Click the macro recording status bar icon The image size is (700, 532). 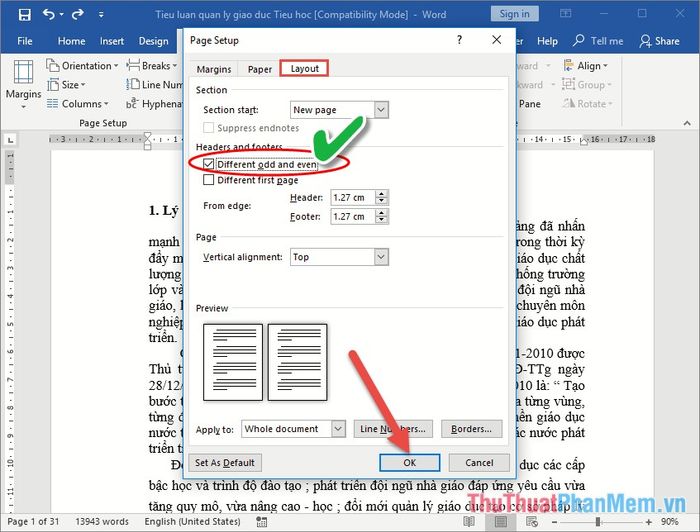click(262, 521)
